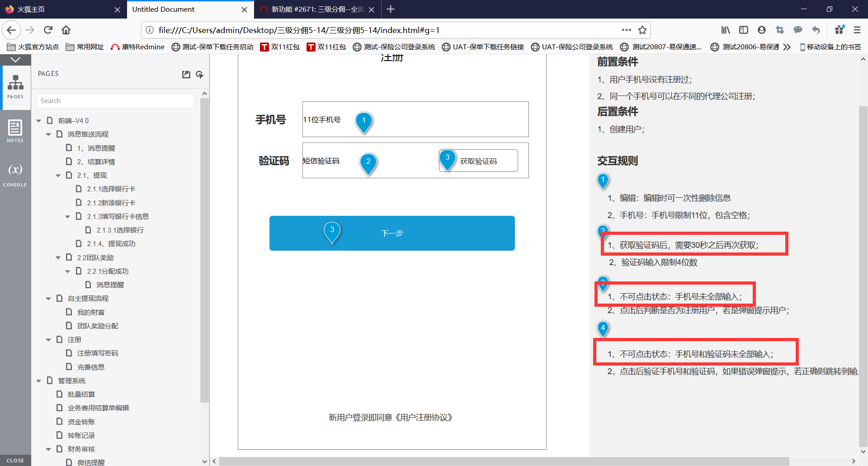Open the 注册填写密码 page
868x466 pixels.
pyautogui.click(x=98, y=353)
